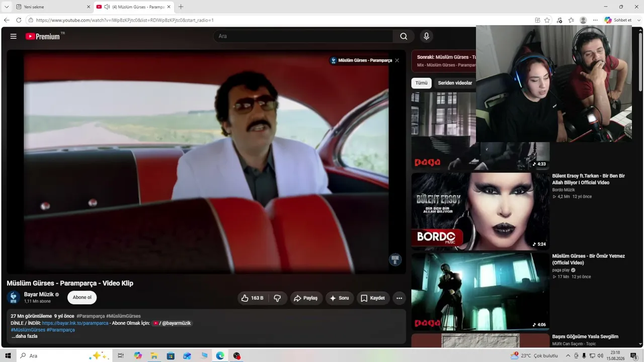Expand description with ...daha fazla

25,336
